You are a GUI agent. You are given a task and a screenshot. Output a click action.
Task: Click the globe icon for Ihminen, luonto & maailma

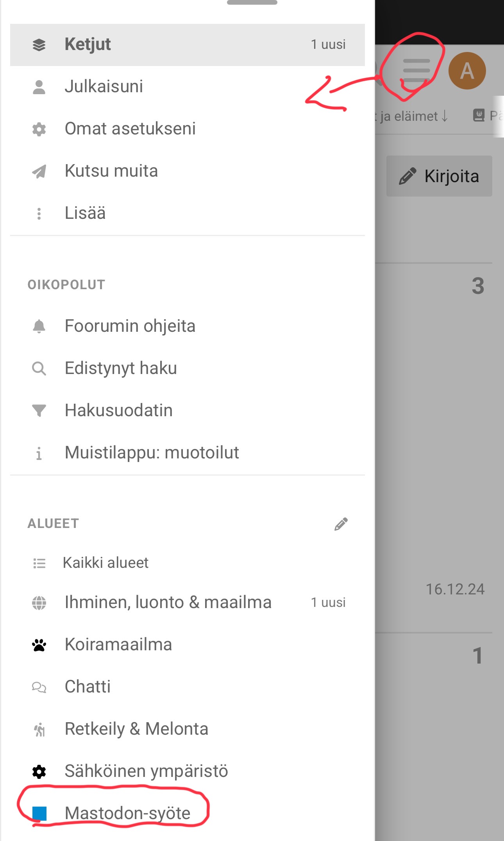pos(39,603)
